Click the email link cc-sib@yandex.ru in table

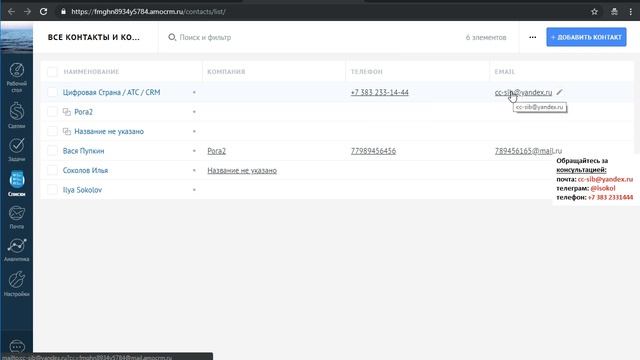pos(523,92)
